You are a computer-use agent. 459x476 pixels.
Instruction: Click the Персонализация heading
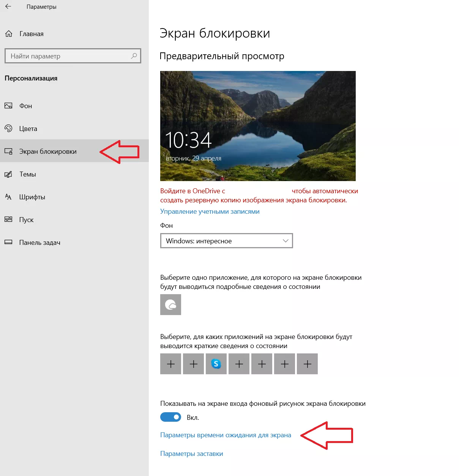click(31, 78)
